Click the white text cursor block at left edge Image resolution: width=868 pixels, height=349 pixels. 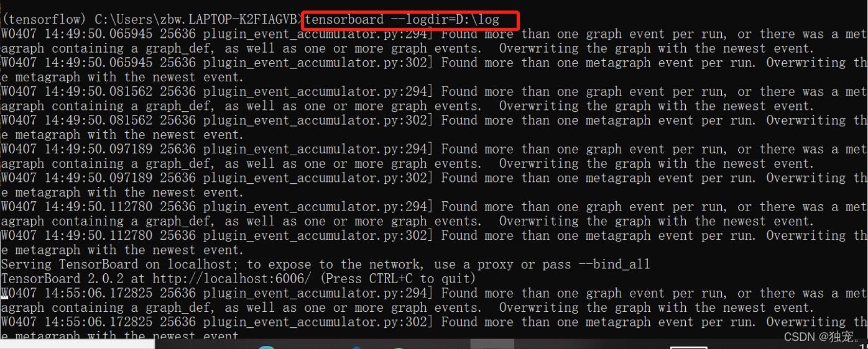tap(3, 297)
